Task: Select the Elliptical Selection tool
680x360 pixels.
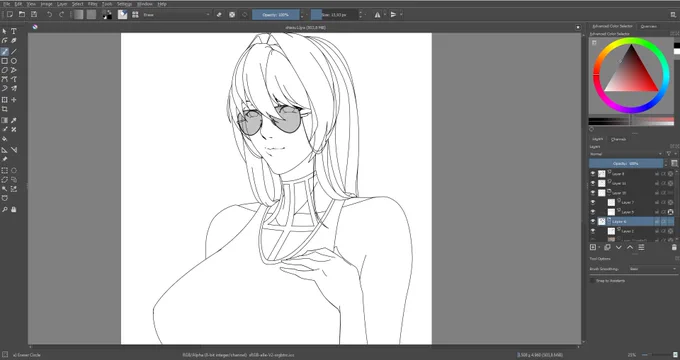Action: tap(14, 170)
